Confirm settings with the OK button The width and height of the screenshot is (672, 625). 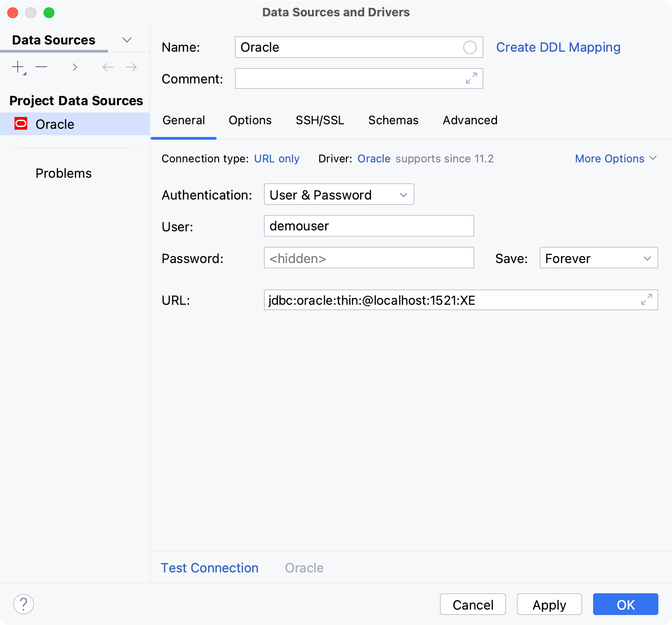click(625, 604)
